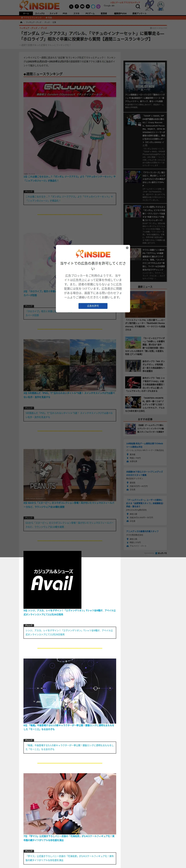Screen dimensions: 186x868
Task: Open the GGGP × RAGE sidebar article
Action: click(x=145, y=140)
